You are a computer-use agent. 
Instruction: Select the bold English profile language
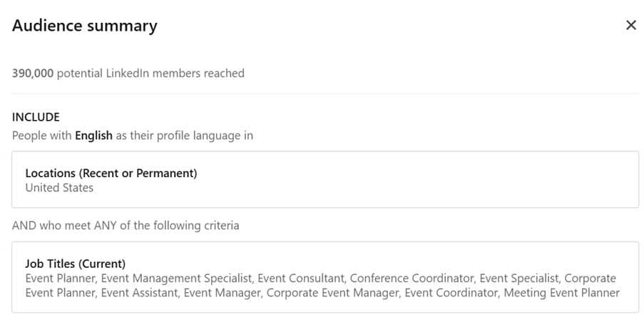pos(93,135)
